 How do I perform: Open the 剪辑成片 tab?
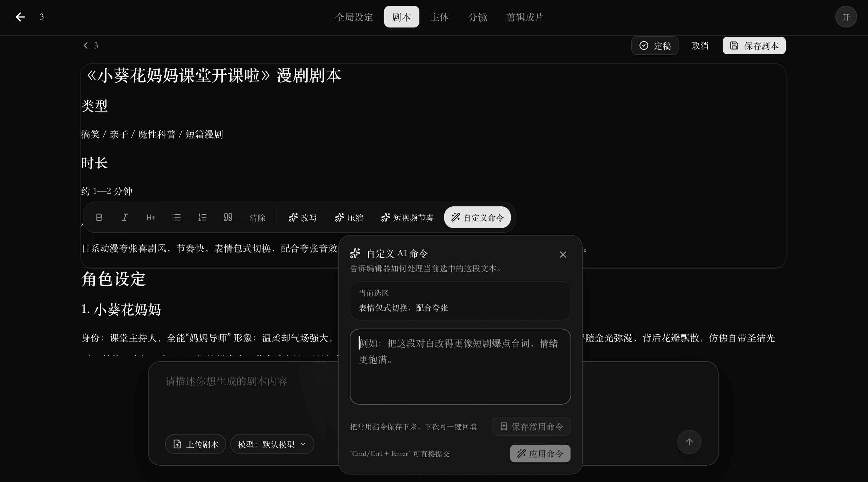tap(525, 17)
